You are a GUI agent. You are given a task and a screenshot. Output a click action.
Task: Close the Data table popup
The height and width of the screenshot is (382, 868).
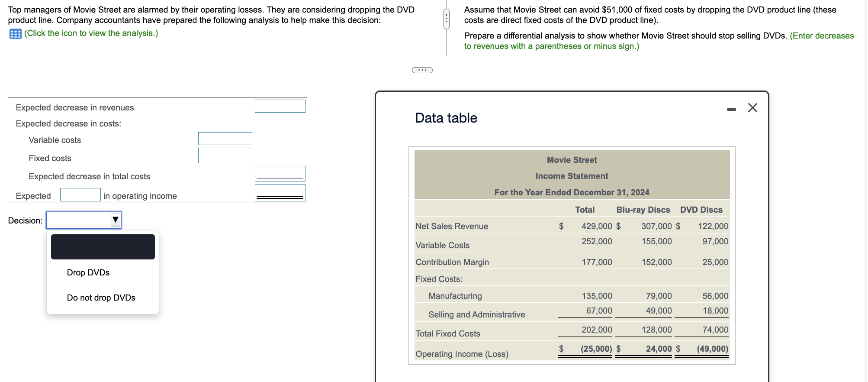(752, 107)
